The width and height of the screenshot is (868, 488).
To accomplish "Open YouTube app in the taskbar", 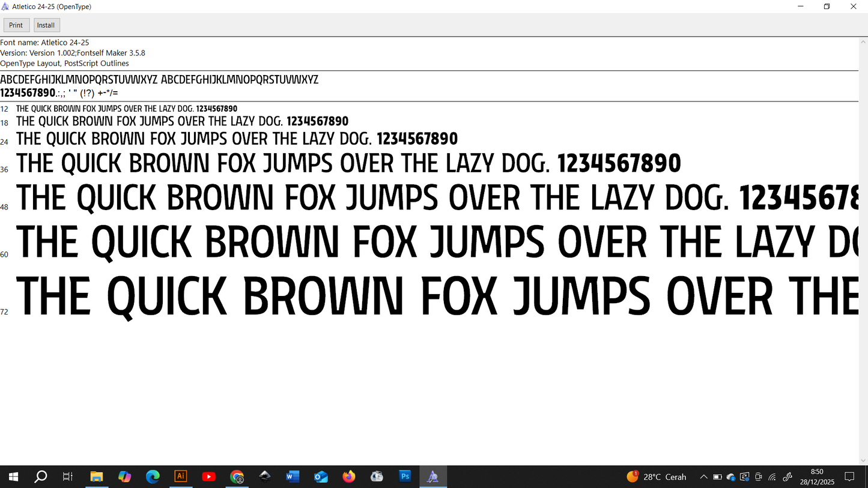I will [208, 477].
